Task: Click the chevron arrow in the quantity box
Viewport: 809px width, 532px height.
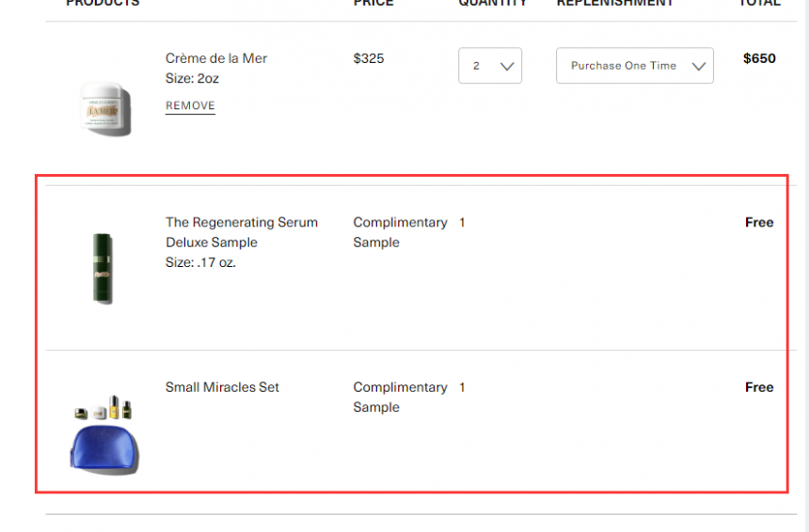Action: 507,66
